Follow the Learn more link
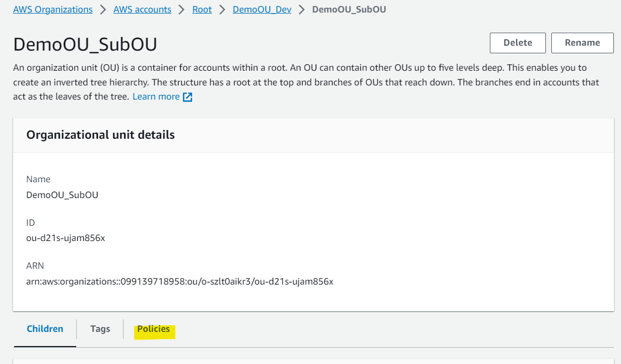This screenshot has height=364, width=621. [x=156, y=97]
